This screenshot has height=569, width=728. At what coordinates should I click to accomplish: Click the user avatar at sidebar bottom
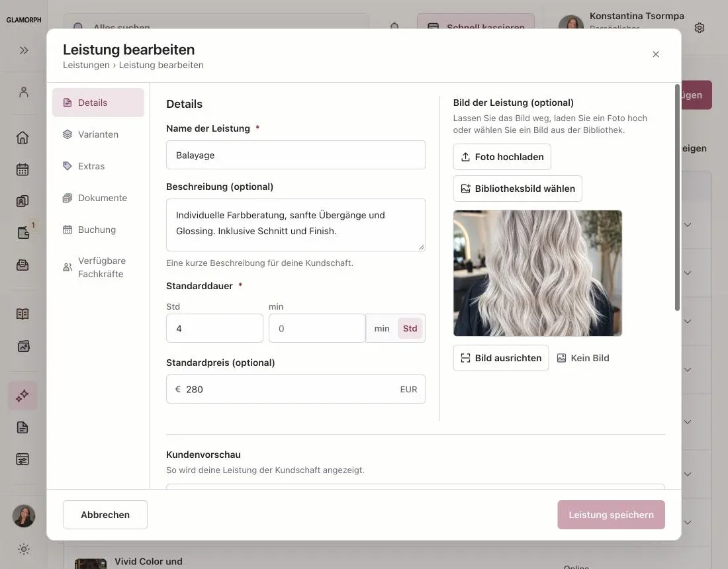point(24,516)
